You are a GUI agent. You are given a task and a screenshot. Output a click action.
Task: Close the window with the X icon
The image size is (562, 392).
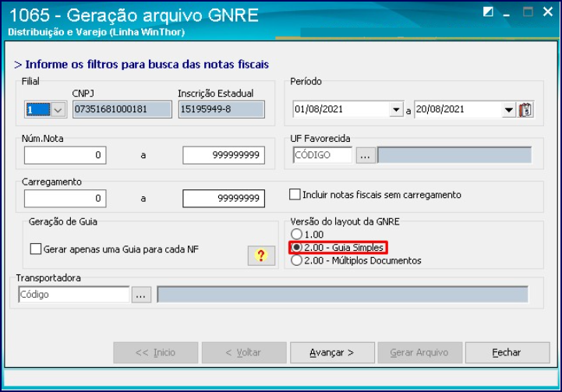pyautogui.click(x=548, y=12)
